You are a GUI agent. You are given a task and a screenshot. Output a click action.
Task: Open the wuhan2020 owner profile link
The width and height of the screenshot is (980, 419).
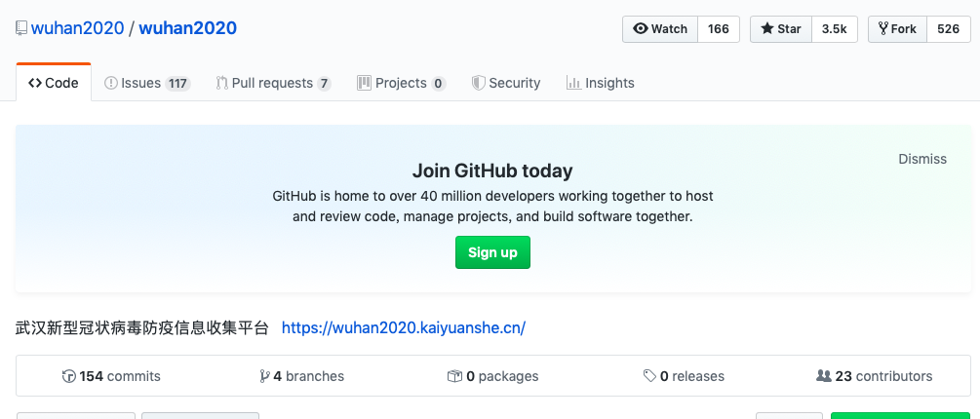point(78,28)
